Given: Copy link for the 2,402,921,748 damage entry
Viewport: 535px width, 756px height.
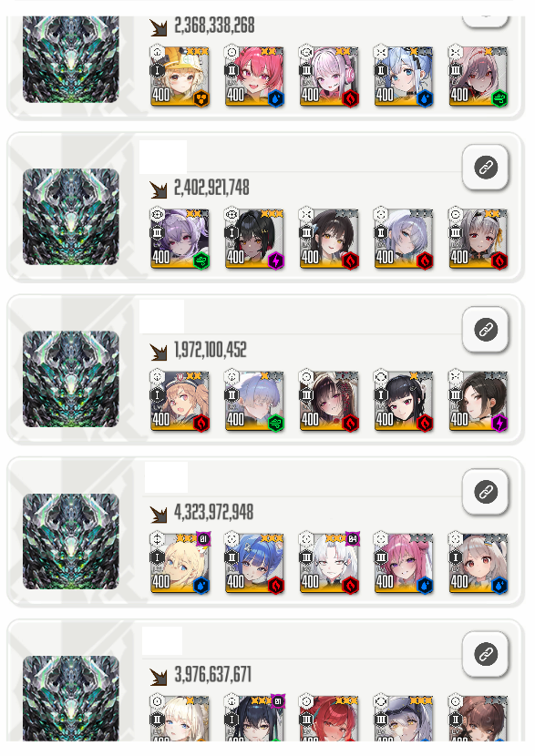Looking at the screenshot, I should coord(485,168).
